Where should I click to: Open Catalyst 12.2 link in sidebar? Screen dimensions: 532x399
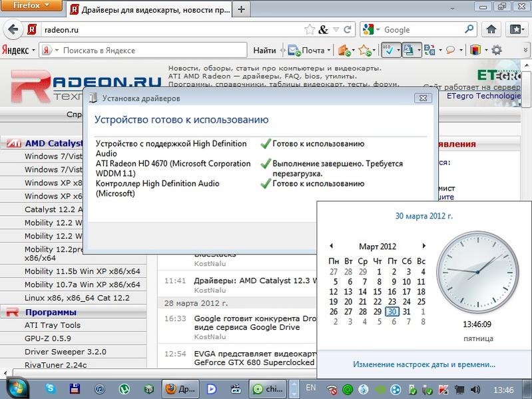pos(54,209)
